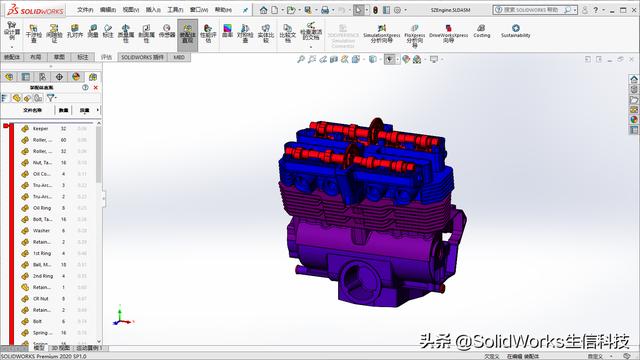Click the traffic-light Rebuild icon
The width and height of the screenshot is (640, 360).
(x=375, y=10)
